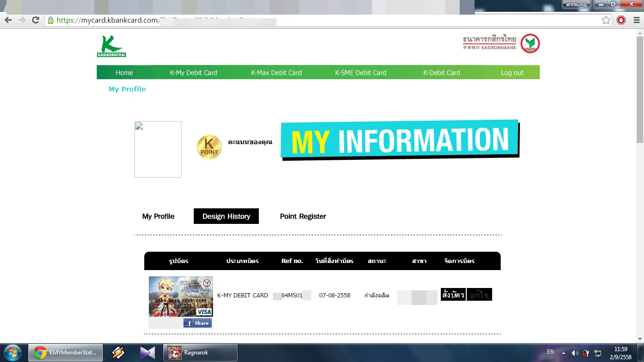The image size is (644, 362).
Task: Open the Windows Start menu
Action: coord(12,353)
